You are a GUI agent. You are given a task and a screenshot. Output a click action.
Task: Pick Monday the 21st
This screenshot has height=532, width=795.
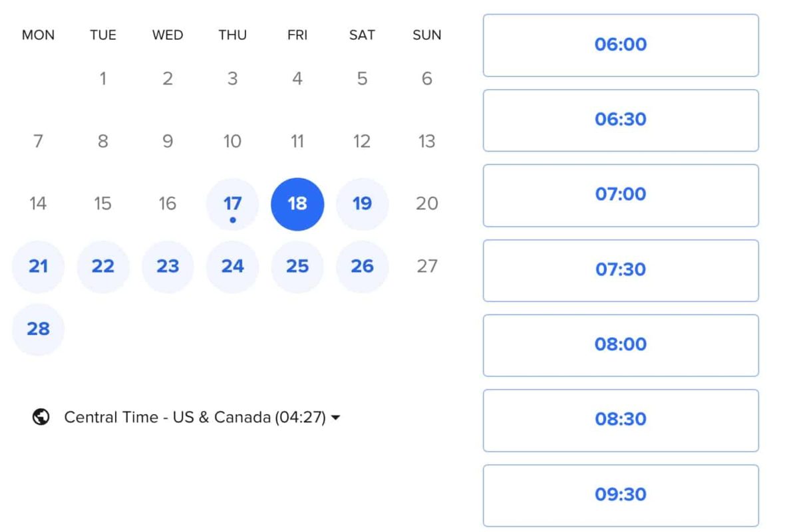(x=38, y=267)
